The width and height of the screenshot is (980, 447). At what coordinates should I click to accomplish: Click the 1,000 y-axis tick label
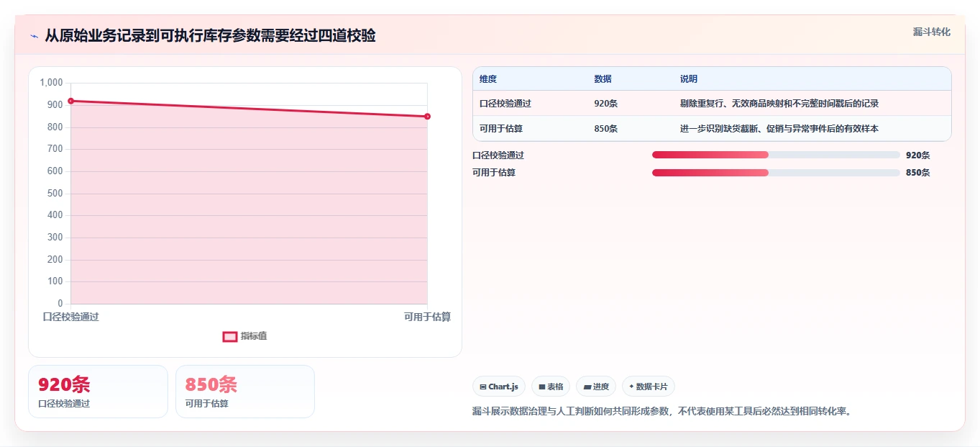(x=51, y=83)
